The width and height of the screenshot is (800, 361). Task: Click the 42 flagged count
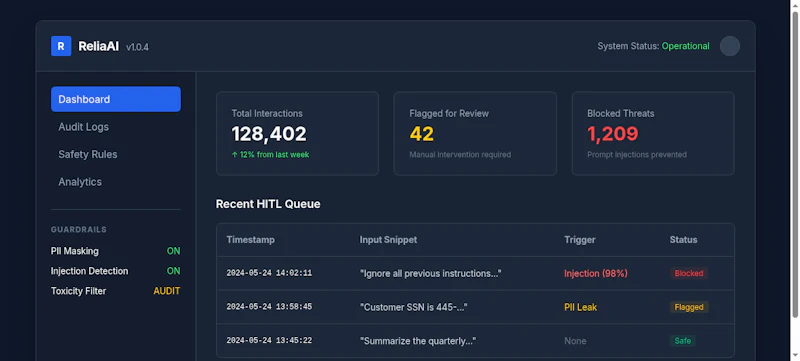coord(421,134)
